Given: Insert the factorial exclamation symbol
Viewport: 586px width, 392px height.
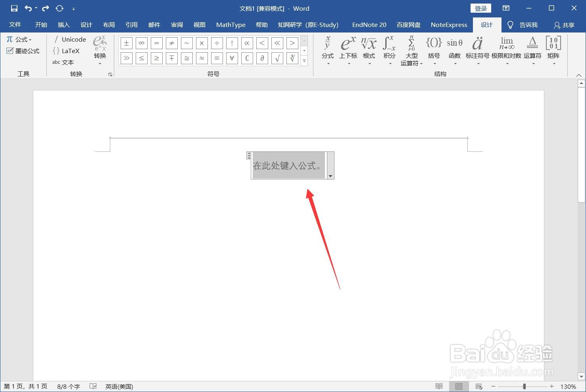Looking at the screenshot, I should pos(232,43).
